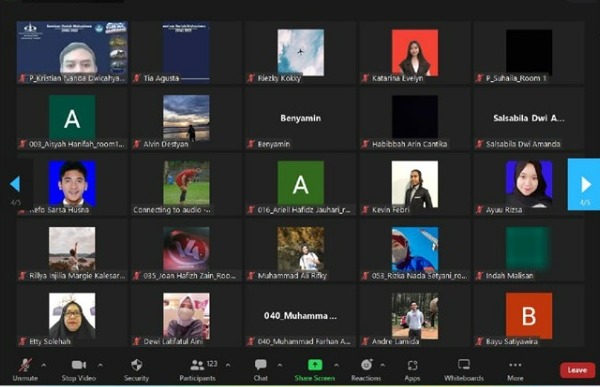
Task: Select Bayu Satyawira orange B avatar
Action: [529, 316]
